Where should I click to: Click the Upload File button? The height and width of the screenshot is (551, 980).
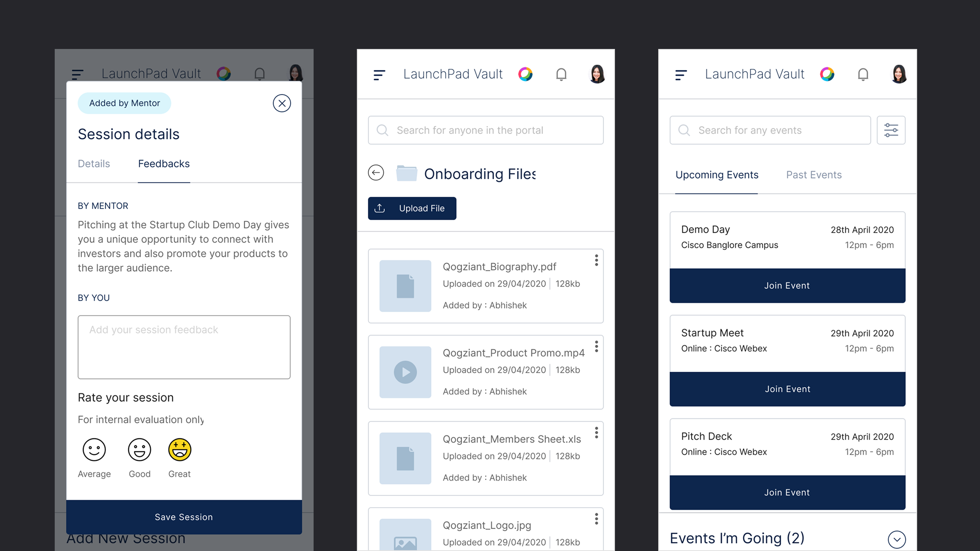(x=412, y=209)
